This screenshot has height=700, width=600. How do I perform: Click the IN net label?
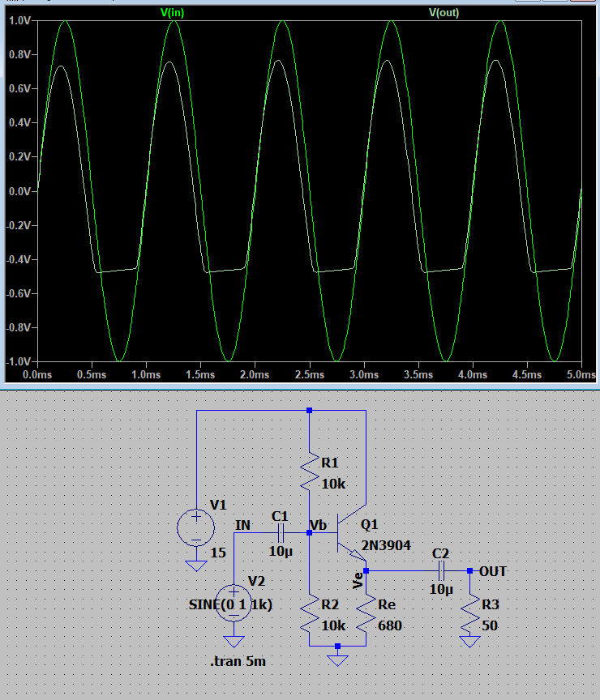coord(242,525)
